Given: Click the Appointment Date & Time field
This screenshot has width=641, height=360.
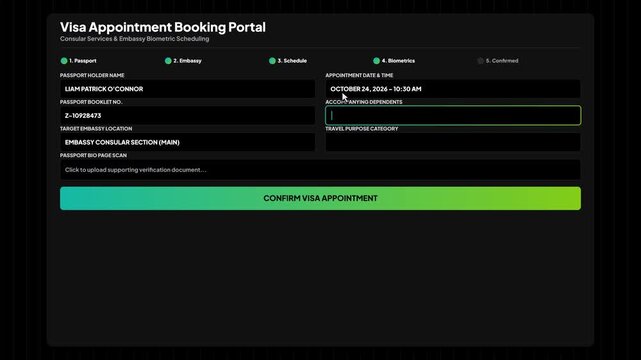Looking at the screenshot, I should tap(453, 89).
